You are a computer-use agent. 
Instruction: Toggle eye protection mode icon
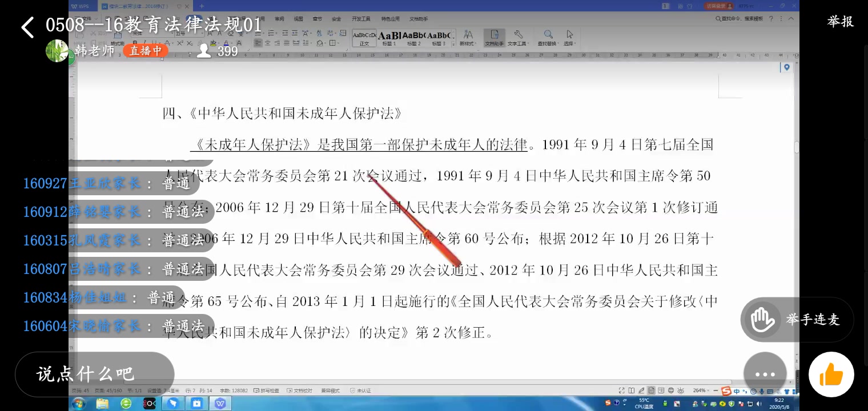(x=681, y=390)
